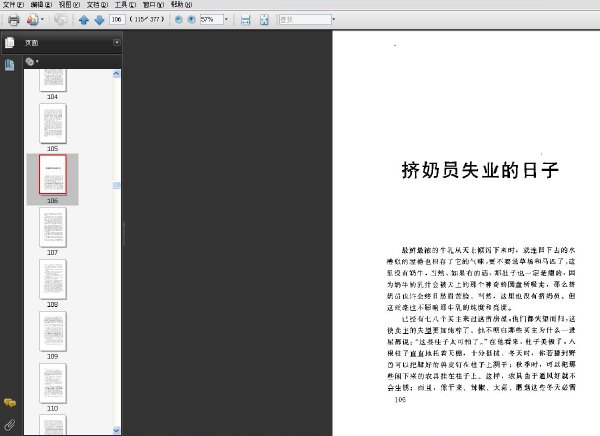Go to previous page with up arrow

pos(84,20)
